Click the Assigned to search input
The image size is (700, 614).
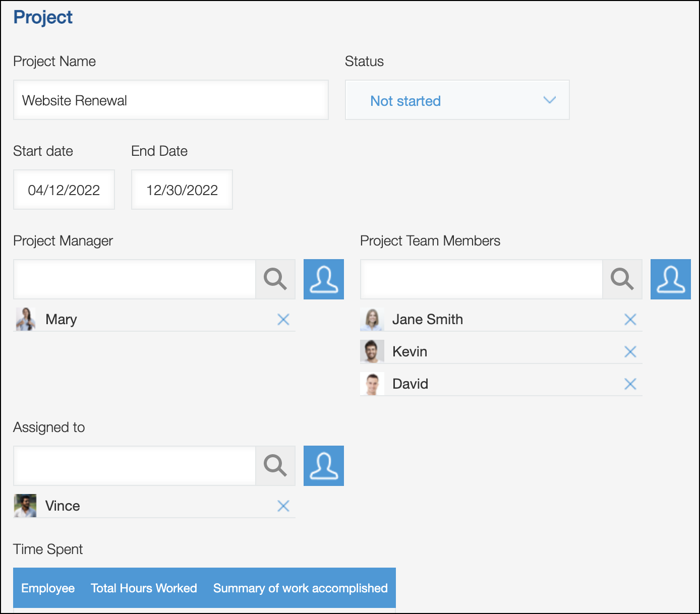click(x=135, y=466)
